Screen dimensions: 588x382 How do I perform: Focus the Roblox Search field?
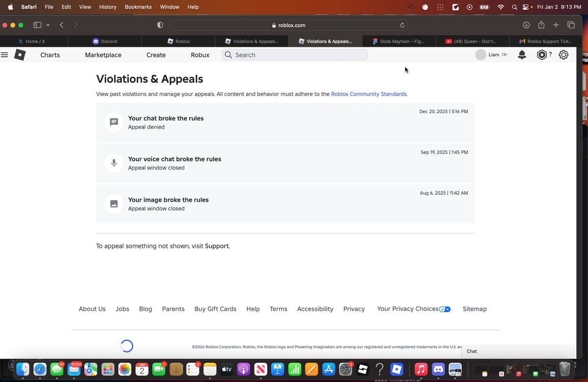(x=294, y=55)
